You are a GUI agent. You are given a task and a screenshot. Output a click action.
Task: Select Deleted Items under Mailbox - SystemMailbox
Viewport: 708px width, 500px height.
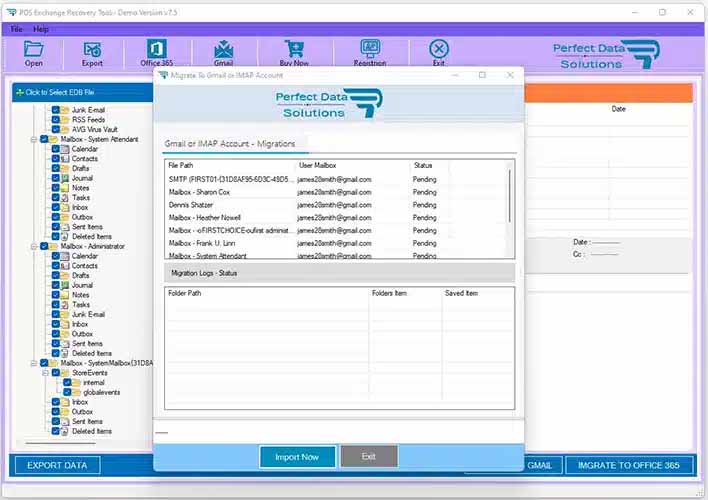point(92,431)
